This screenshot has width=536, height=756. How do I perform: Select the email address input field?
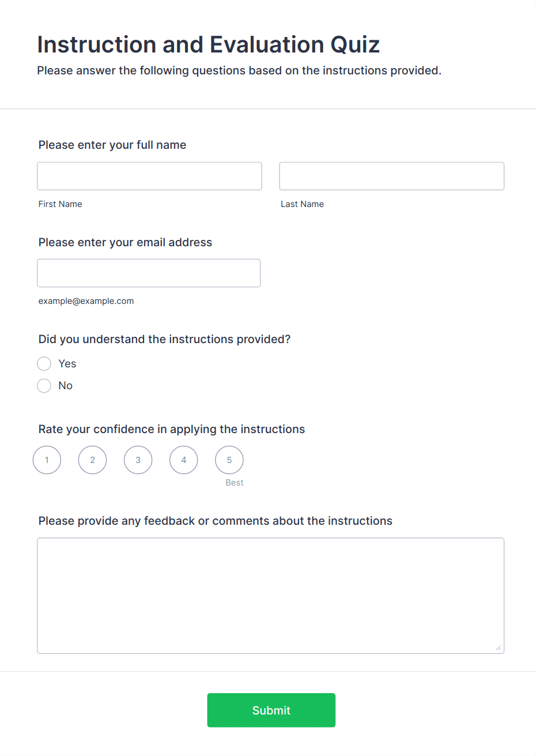(149, 273)
